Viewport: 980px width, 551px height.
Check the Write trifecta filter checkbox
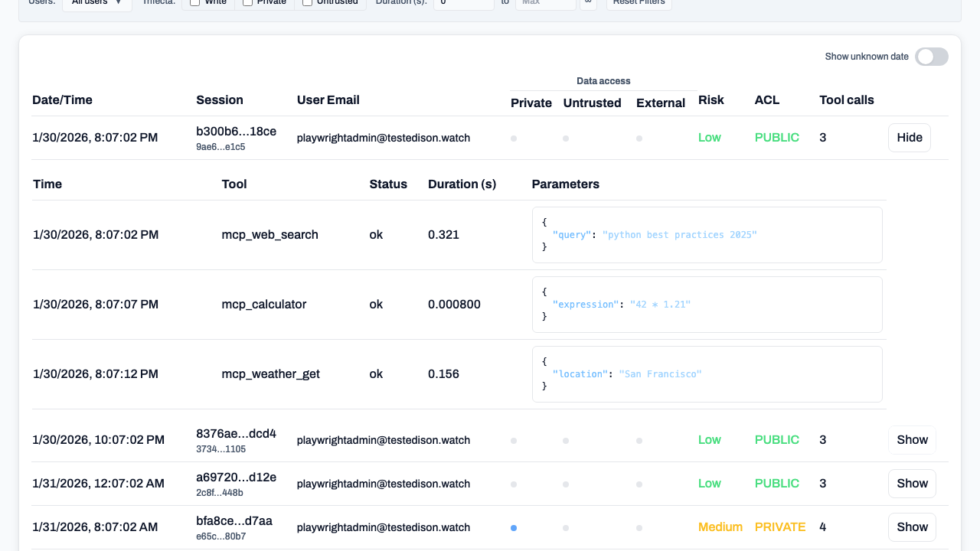pyautogui.click(x=195, y=2)
